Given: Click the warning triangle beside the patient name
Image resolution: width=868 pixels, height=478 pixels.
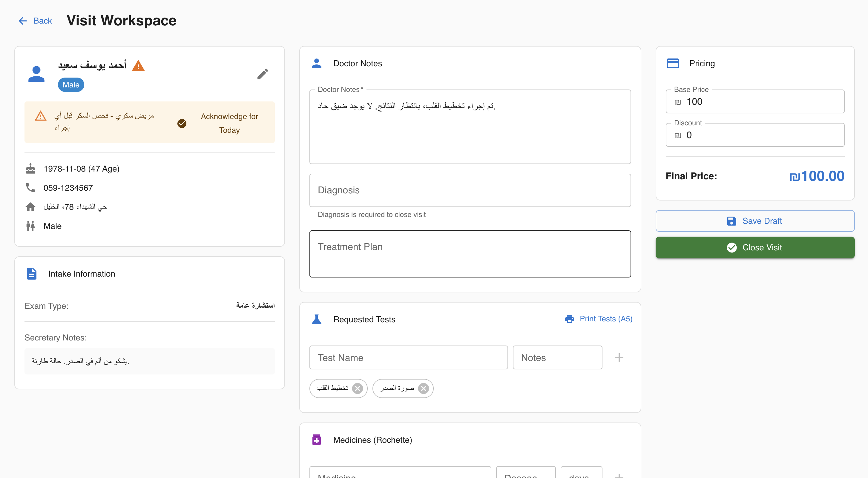Looking at the screenshot, I should 138,65.
